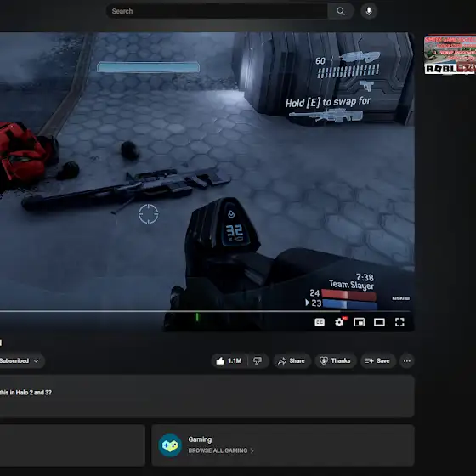476x476 pixels.
Task: Send a Thanks to the creator
Action: click(x=335, y=361)
